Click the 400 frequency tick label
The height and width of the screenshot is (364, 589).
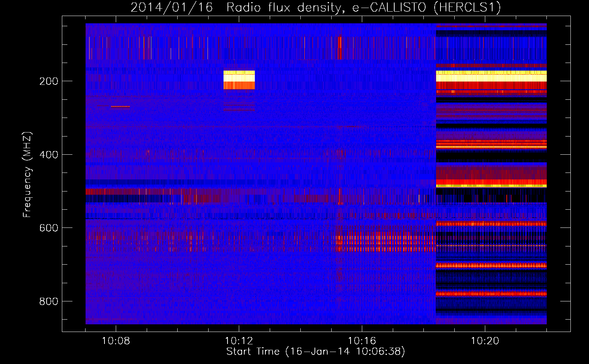pos(49,155)
